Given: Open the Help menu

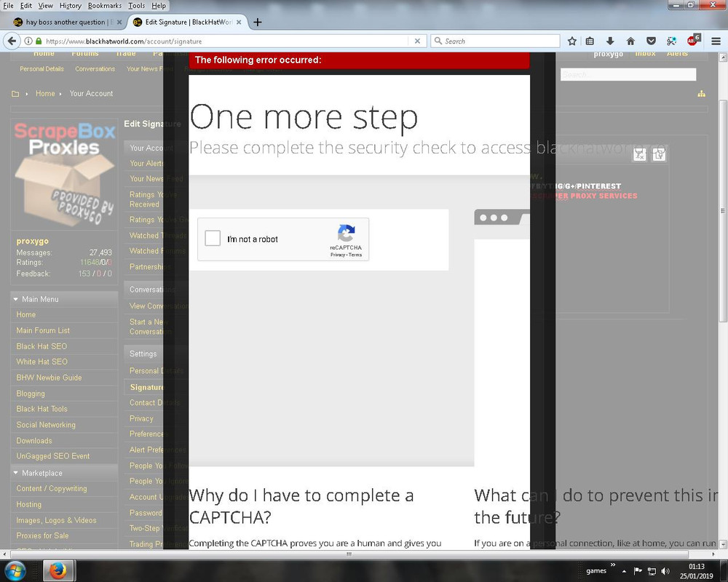Looking at the screenshot, I should tap(158, 6).
